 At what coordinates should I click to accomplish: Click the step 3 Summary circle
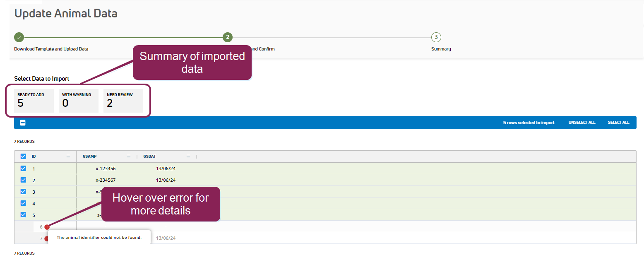pyautogui.click(x=436, y=37)
